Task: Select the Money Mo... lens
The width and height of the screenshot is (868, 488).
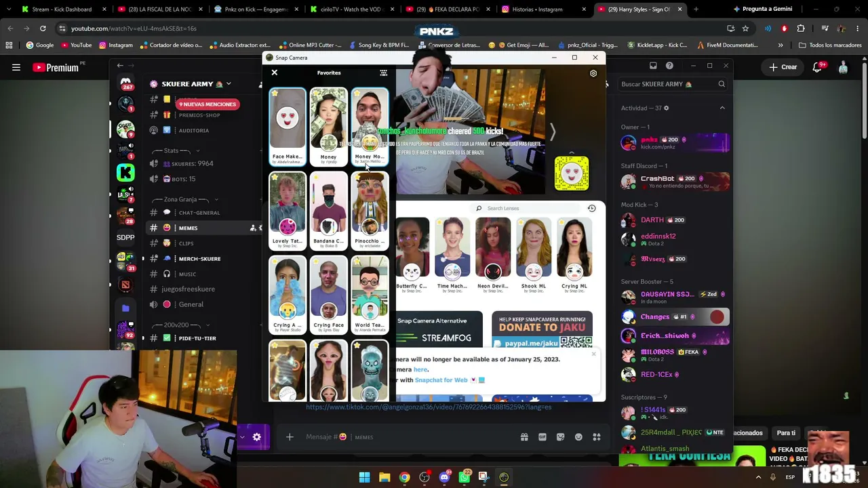Action: click(x=370, y=127)
